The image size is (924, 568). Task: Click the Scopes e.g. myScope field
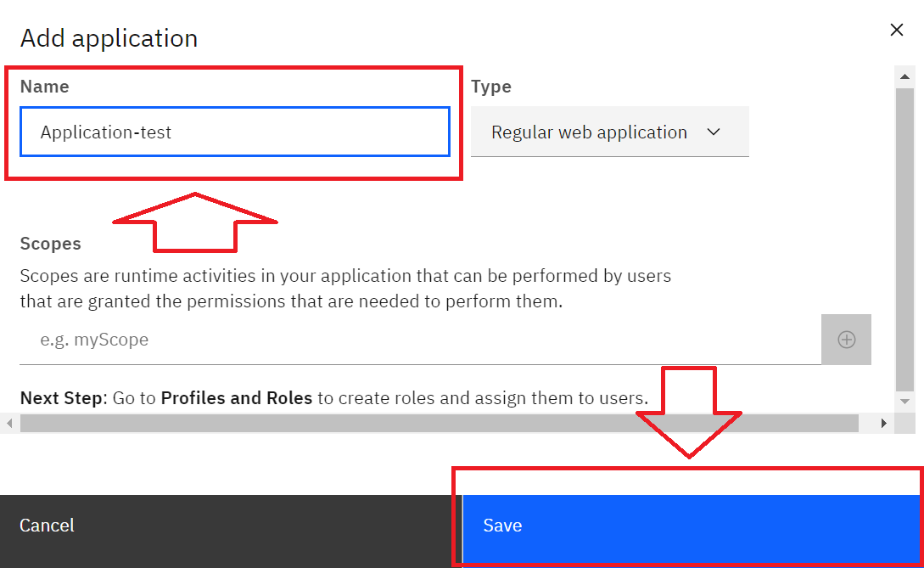(x=420, y=339)
